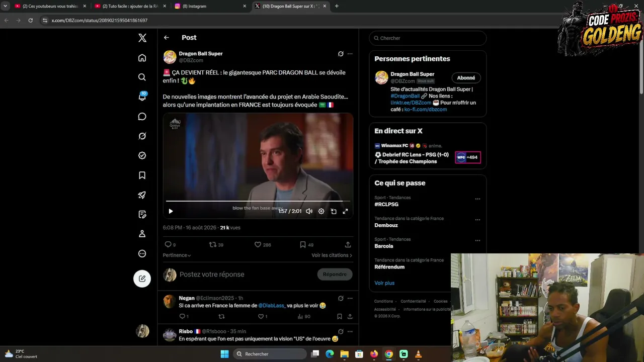The width and height of the screenshot is (644, 362).
Task: Go back with the Post header arrow
Action: tap(167, 38)
